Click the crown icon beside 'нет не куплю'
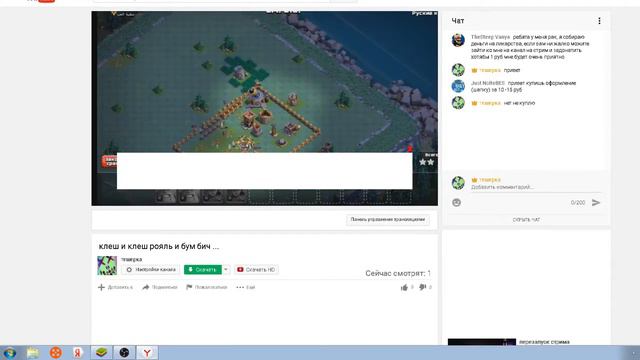640x360 pixels. click(474, 103)
